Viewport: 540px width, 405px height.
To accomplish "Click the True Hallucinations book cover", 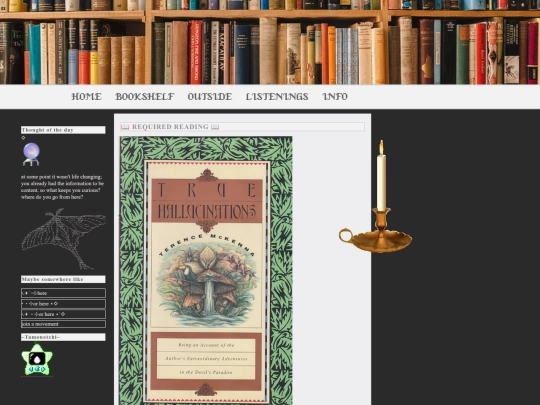I will point(206,271).
